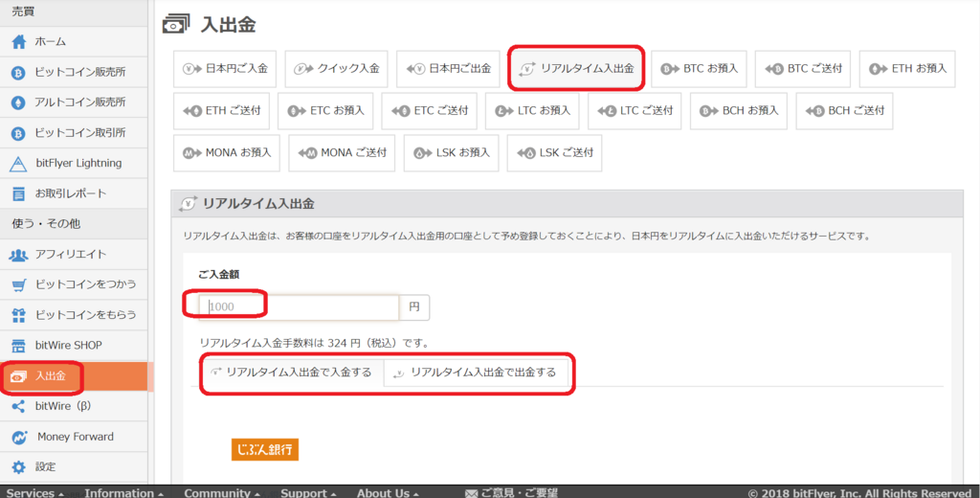Select the LSK お預入 tab
This screenshot has height=498, width=980.
452,152
